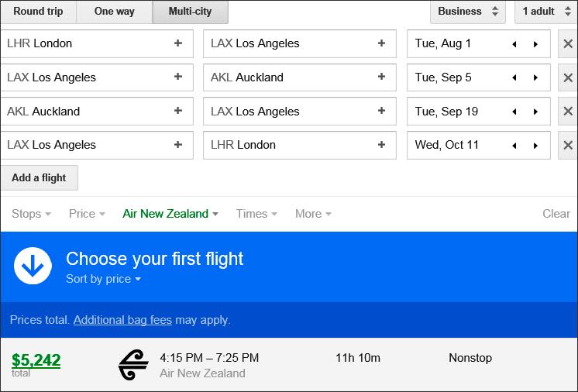Advance the Wed, Oct 11 date forward
This screenshot has height=392, width=578.
[x=535, y=146]
